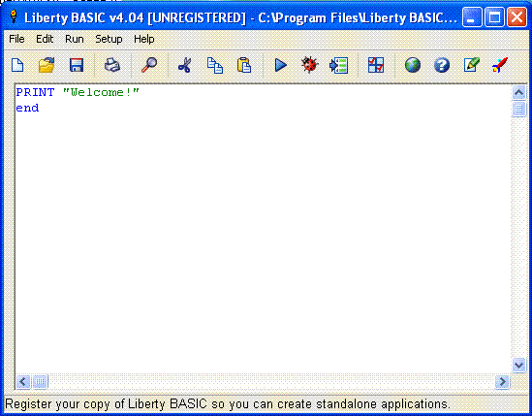Screen dimensions: 532x416
Task: Click the Copy toolbar icon
Action: tap(215, 65)
